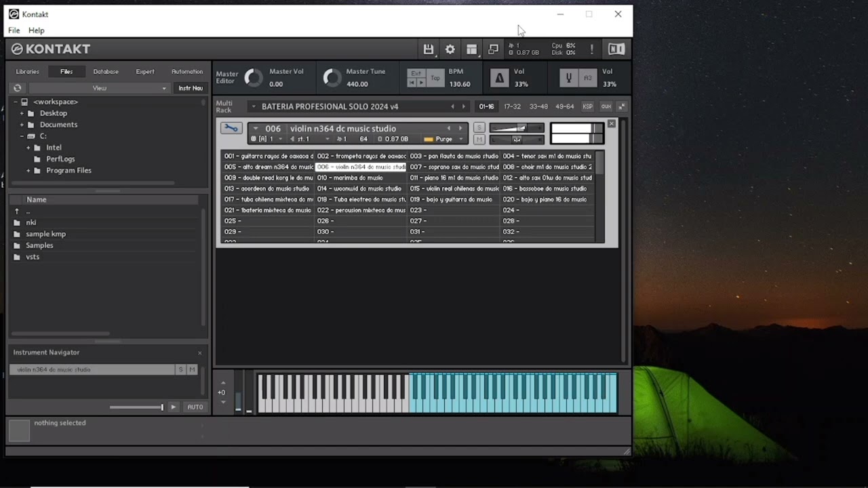
Task: Collapse the C: drive
Action: click(22, 136)
